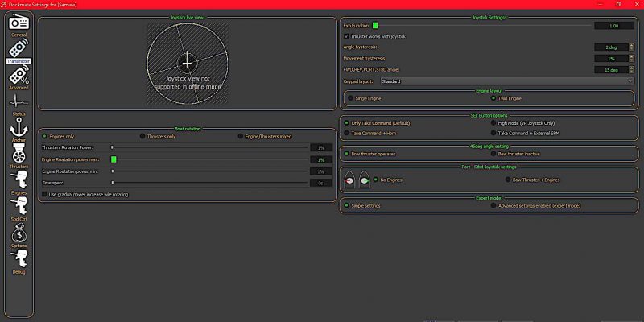
Task: Select Only Take Command (Default) option
Action: 347,123
